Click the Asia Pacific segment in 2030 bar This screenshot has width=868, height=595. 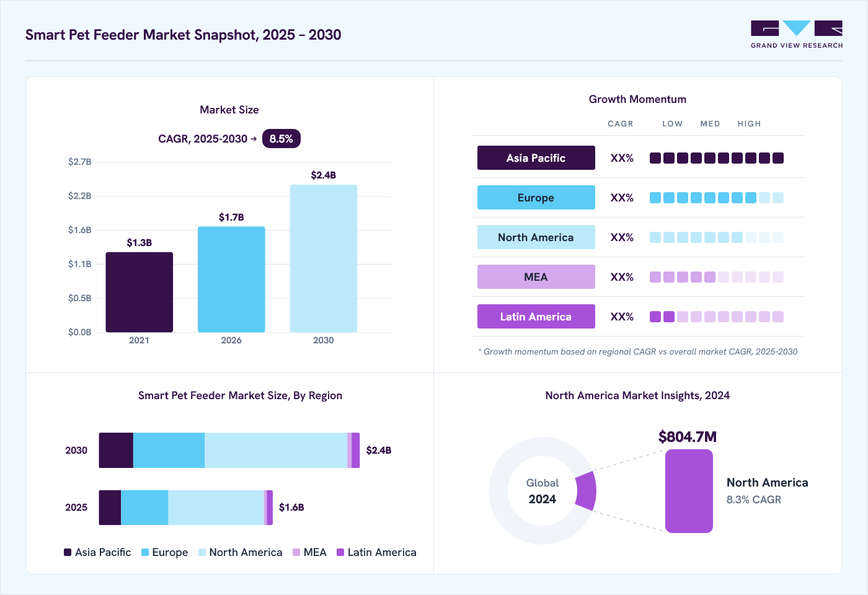pos(116,451)
